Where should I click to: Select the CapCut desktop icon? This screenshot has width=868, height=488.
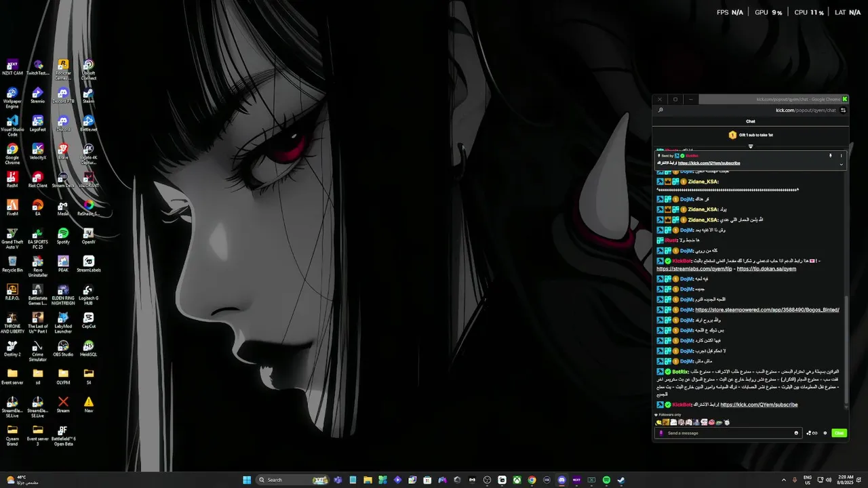[89, 320]
